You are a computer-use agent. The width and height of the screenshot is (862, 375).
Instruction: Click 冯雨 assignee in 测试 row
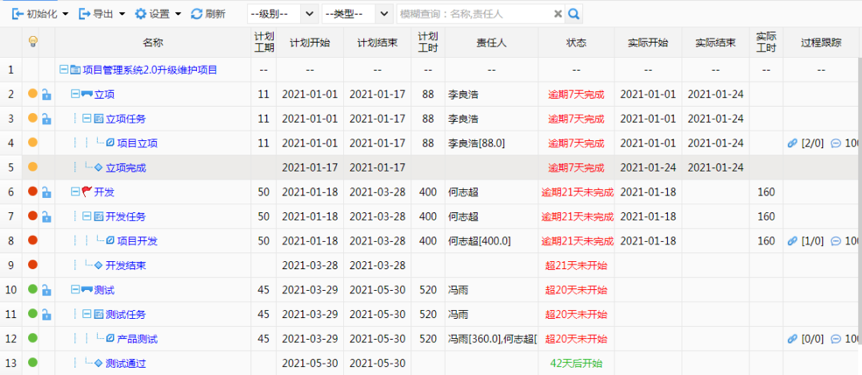[458, 290]
